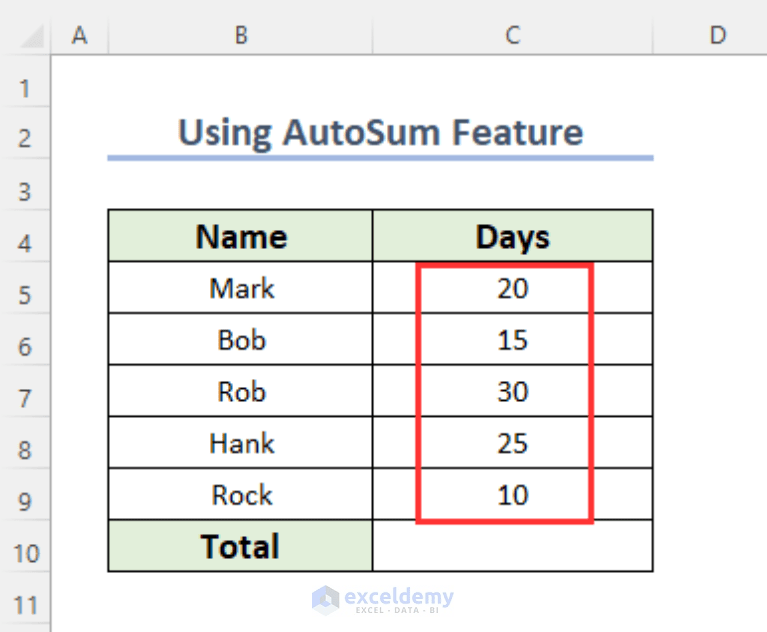Select Rock's days value 10
Image resolution: width=767 pixels, height=632 pixels.
(x=513, y=495)
